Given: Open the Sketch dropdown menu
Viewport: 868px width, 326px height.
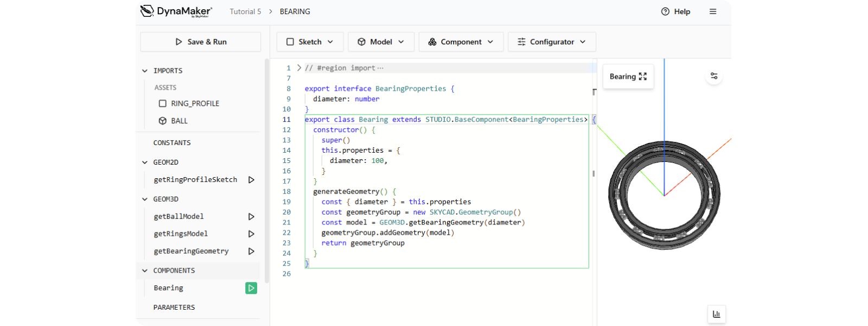Looking at the screenshot, I should (310, 42).
